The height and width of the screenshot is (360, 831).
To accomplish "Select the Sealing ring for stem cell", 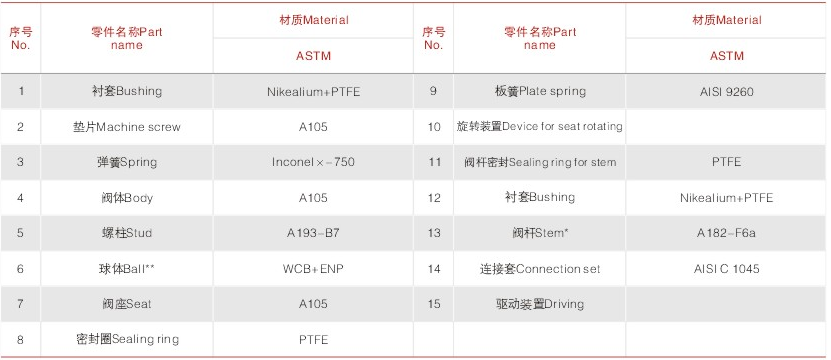I will [540, 162].
